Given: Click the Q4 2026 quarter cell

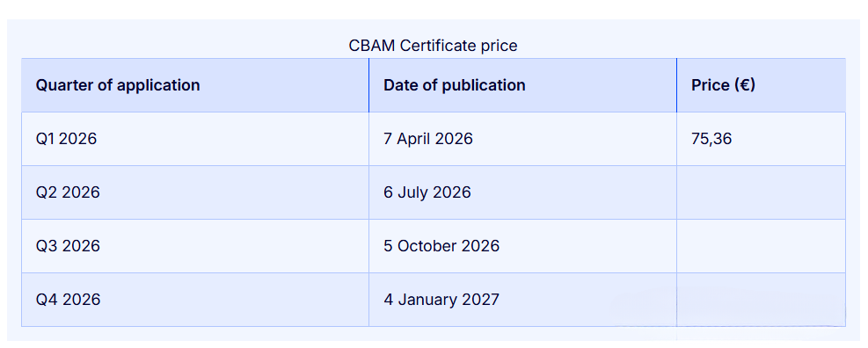Looking at the screenshot, I should (x=195, y=300).
